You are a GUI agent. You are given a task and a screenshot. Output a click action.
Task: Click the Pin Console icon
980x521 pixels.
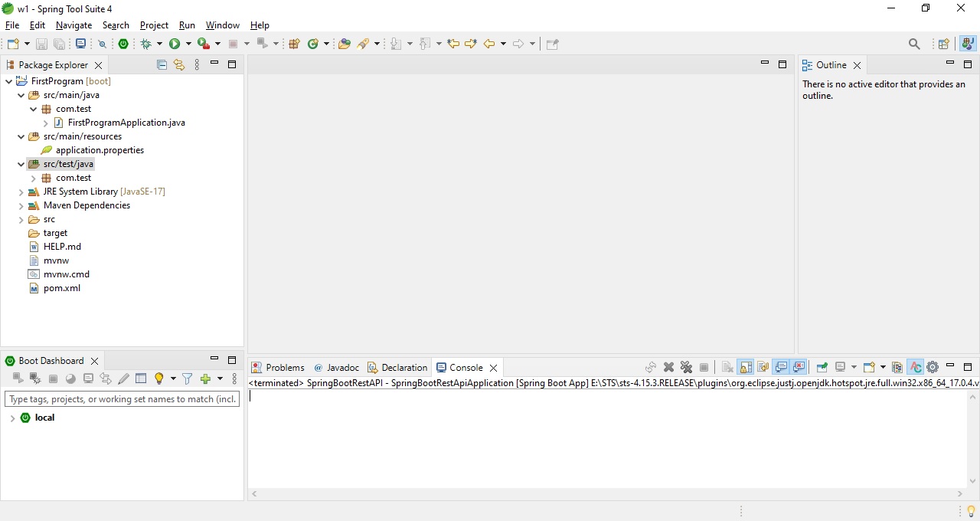tap(822, 368)
